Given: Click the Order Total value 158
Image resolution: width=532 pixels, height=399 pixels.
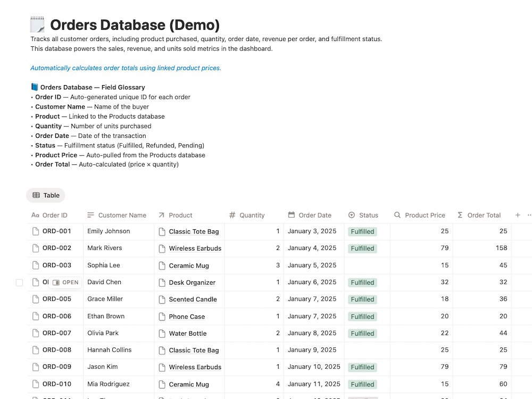Looking at the screenshot, I should click(502, 248).
